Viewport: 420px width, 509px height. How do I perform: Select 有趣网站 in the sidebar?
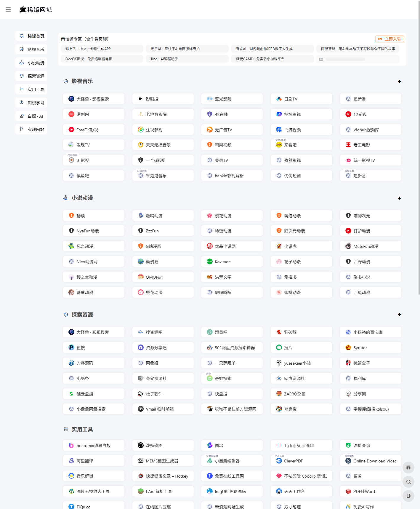tap(31, 129)
